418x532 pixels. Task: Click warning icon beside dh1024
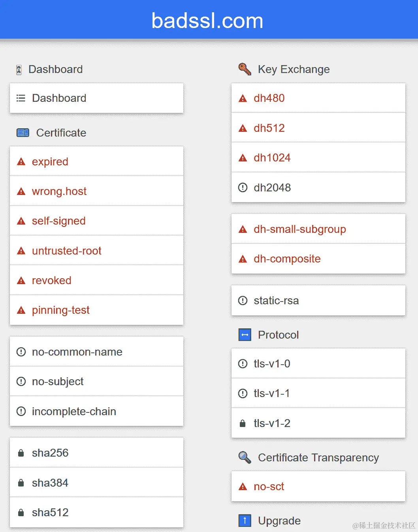(243, 158)
